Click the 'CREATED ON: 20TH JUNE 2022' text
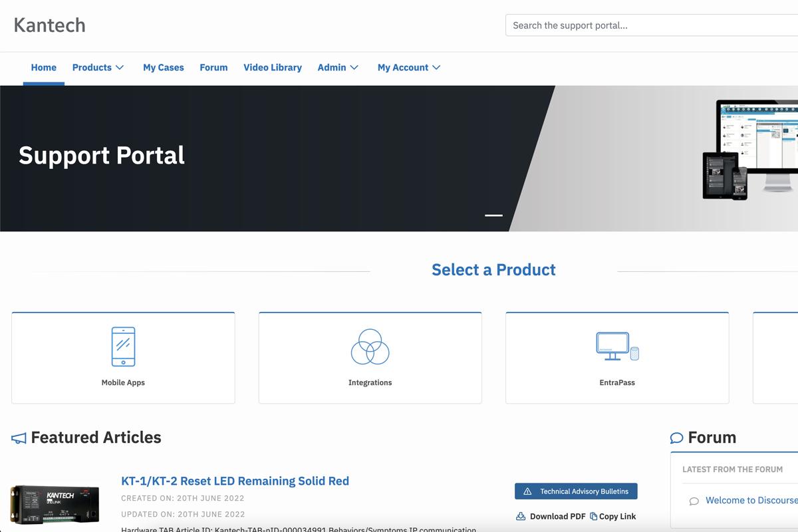This screenshot has width=798, height=532. (183, 498)
